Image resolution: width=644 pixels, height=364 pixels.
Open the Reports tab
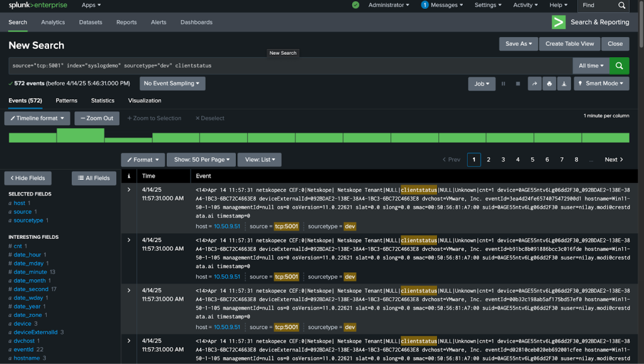(x=126, y=22)
